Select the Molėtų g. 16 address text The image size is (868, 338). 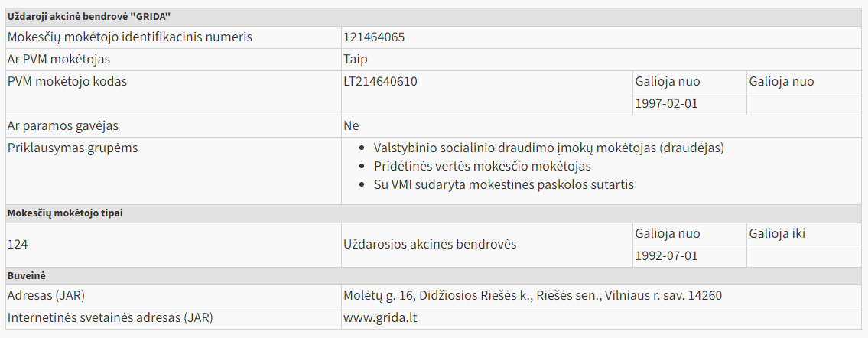532,295
